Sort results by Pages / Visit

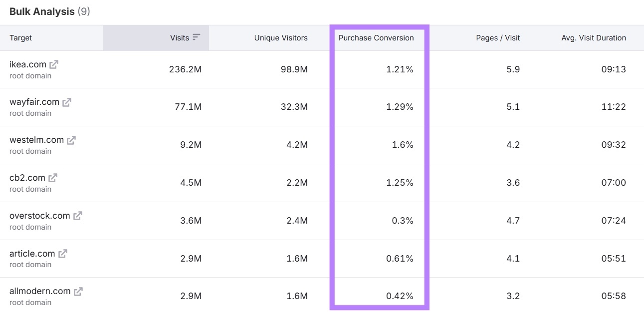pyautogui.click(x=498, y=37)
